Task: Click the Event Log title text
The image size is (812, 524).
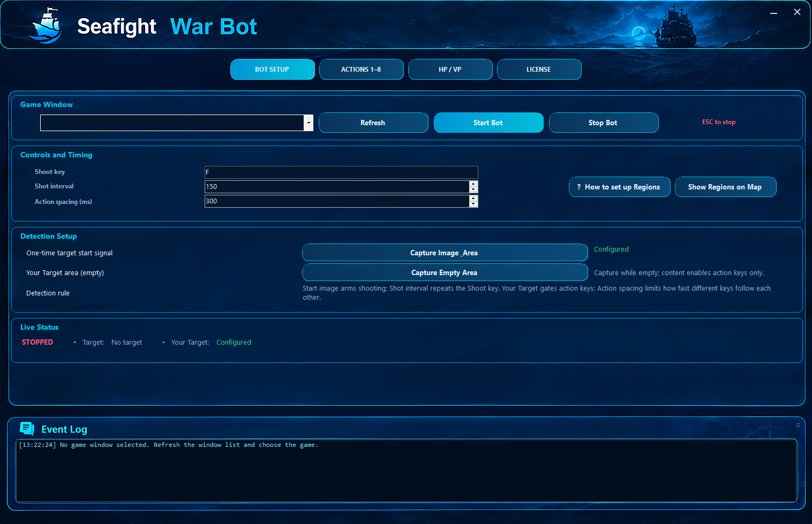Action: pos(64,429)
